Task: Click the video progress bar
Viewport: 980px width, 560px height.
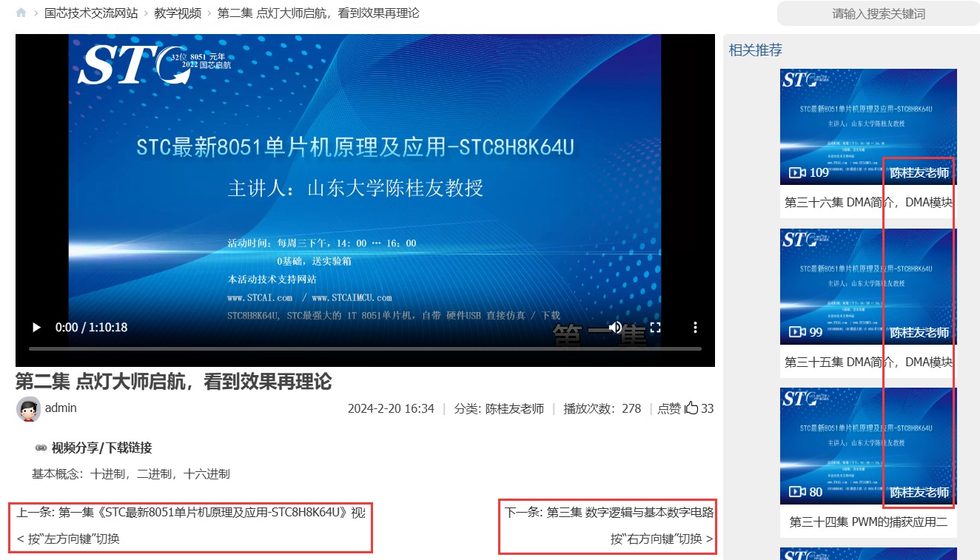Action: (x=365, y=348)
